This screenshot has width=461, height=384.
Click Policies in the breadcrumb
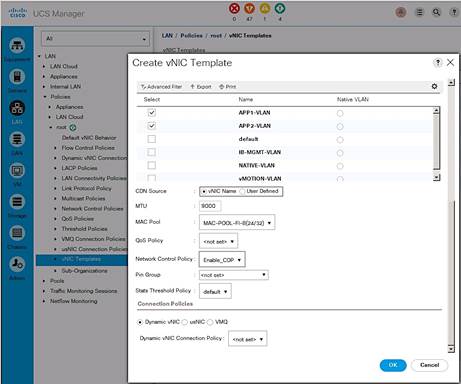191,35
